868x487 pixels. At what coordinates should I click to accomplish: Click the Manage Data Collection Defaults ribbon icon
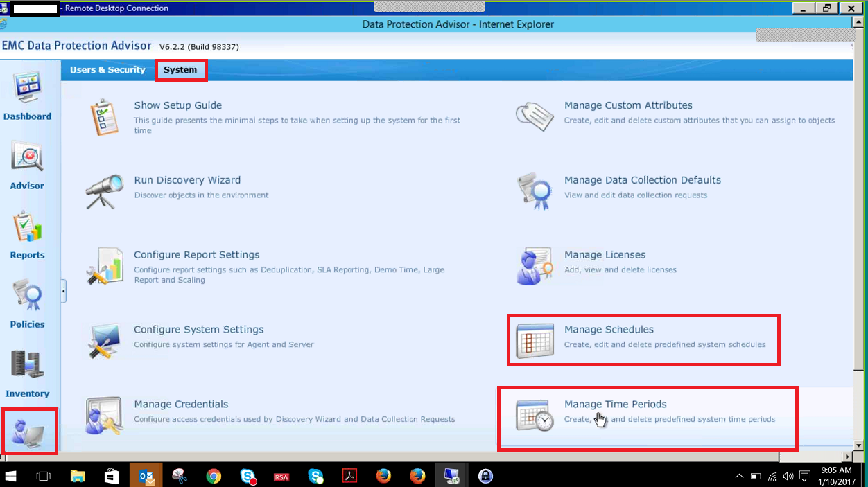click(535, 191)
